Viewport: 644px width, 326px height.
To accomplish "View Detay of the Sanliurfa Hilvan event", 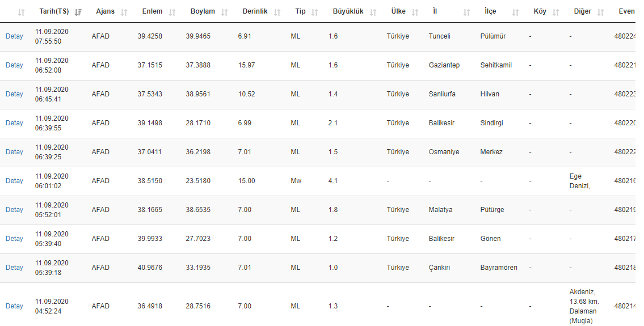I will [x=14, y=94].
